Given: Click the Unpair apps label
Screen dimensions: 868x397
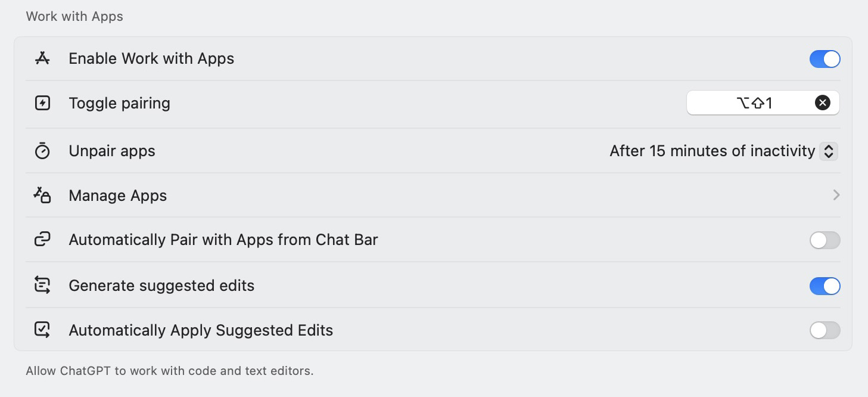Looking at the screenshot, I should 112,151.
